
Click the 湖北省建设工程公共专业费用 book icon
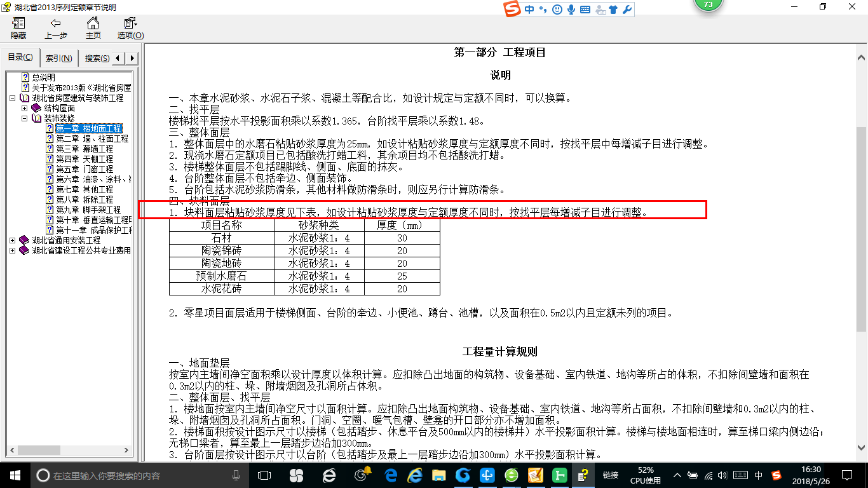(x=24, y=250)
